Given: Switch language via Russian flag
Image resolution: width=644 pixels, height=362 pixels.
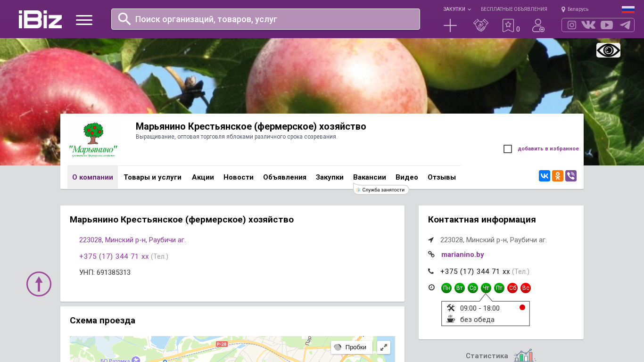Looking at the screenshot, I should [628, 9].
